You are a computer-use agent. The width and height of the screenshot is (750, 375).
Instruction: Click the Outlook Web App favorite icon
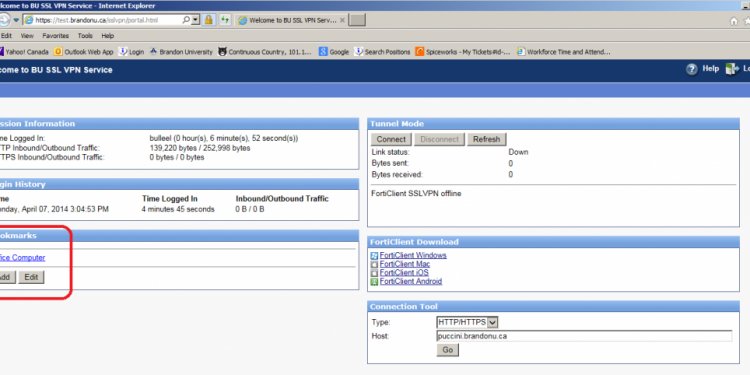pyautogui.click(x=58, y=52)
